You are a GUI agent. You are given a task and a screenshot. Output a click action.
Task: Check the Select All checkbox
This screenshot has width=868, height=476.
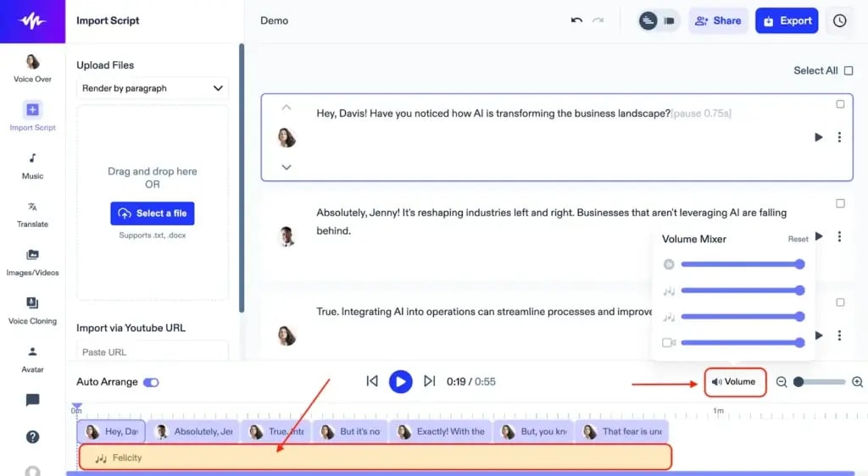849,70
